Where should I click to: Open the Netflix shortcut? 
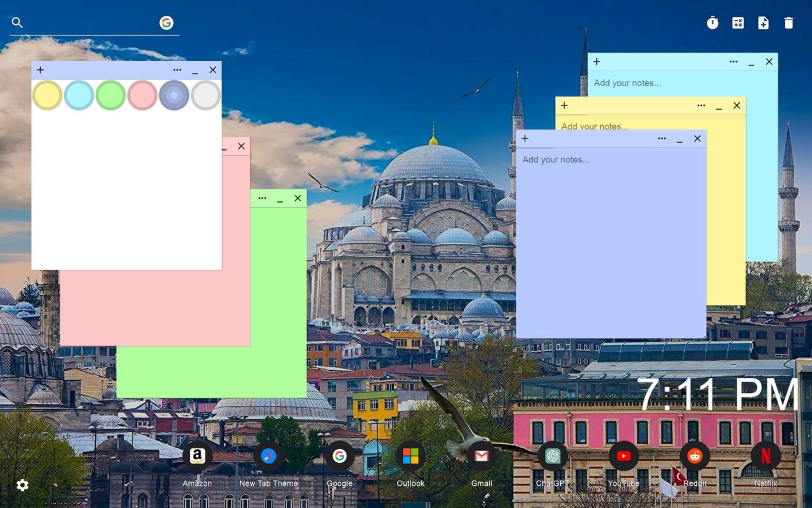coord(766,456)
